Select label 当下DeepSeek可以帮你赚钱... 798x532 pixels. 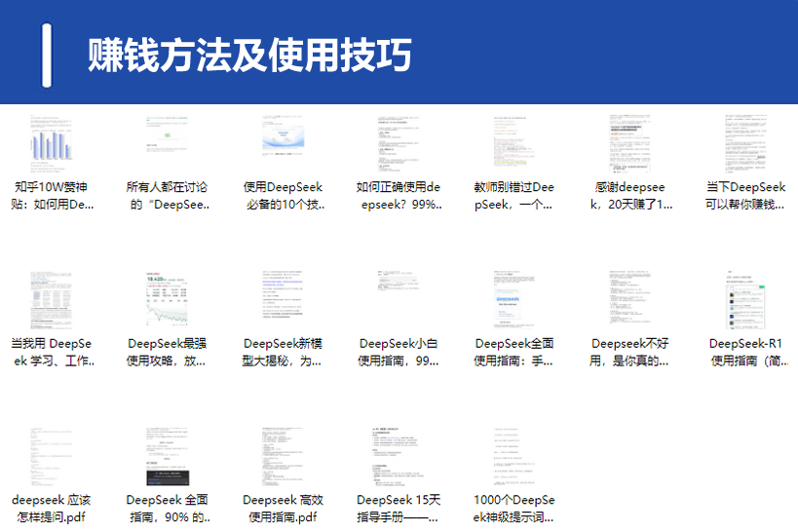[746, 196]
